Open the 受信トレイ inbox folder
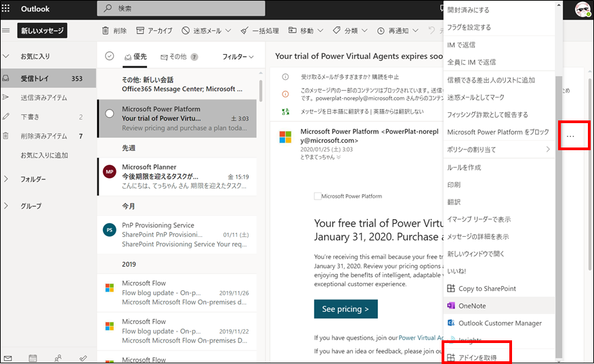The image size is (594, 364). (48, 78)
